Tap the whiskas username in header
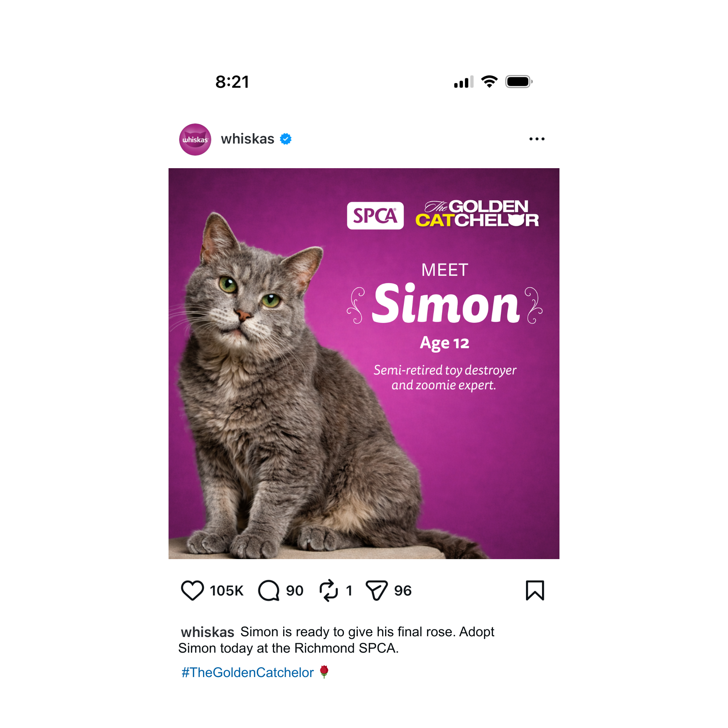This screenshot has width=728, height=728. [248, 139]
